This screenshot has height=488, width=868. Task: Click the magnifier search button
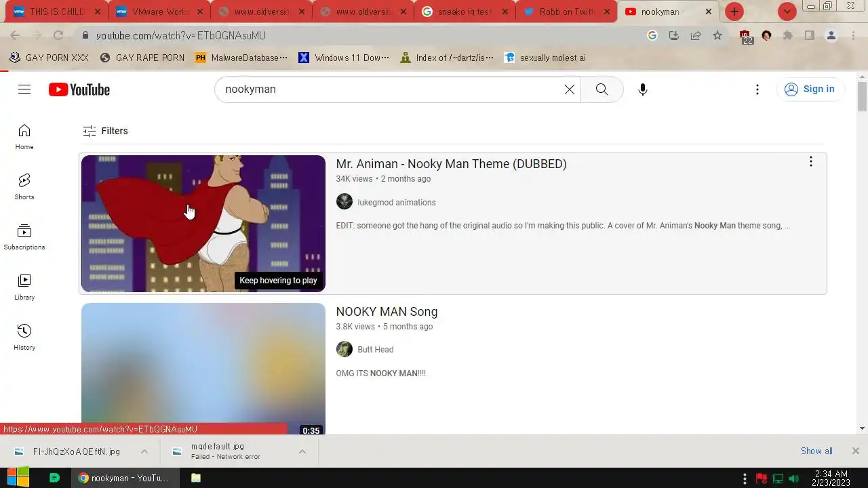(x=601, y=89)
